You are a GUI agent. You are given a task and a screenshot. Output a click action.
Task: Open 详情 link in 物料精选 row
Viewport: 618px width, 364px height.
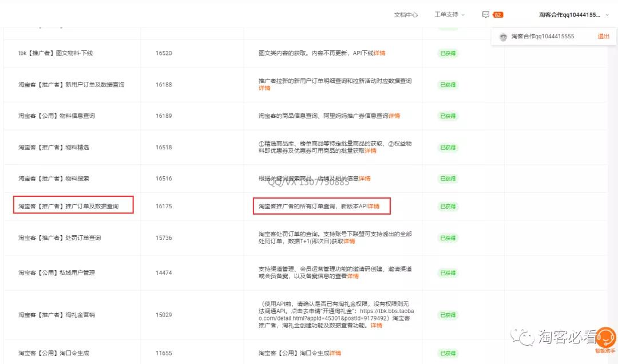click(370, 151)
